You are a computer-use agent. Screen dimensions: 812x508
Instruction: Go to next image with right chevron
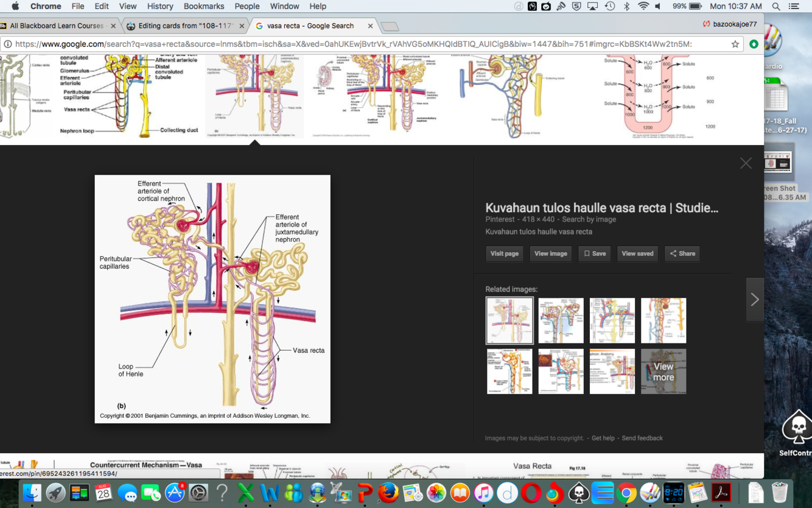(x=755, y=299)
